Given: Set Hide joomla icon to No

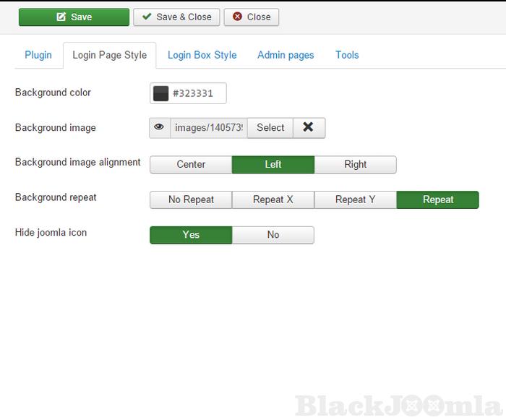Looking at the screenshot, I should click(x=273, y=235).
